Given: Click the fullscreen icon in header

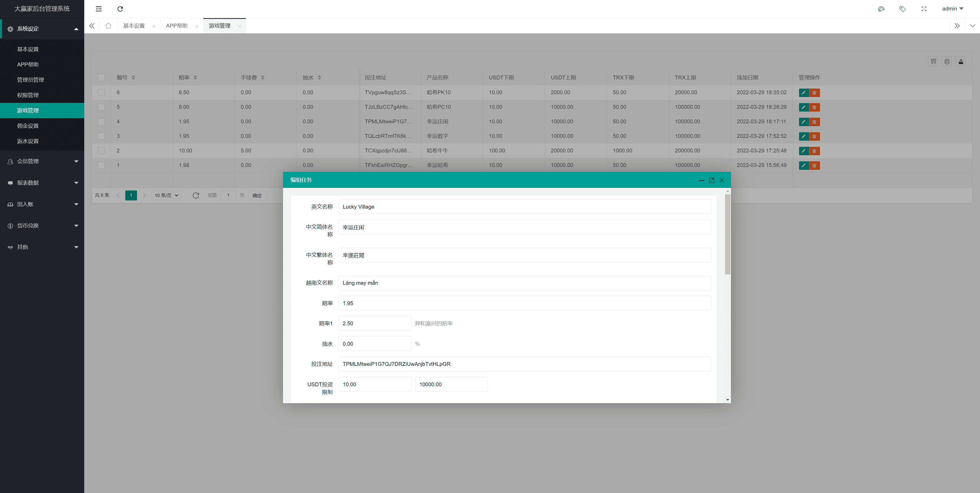Looking at the screenshot, I should click(x=924, y=9).
